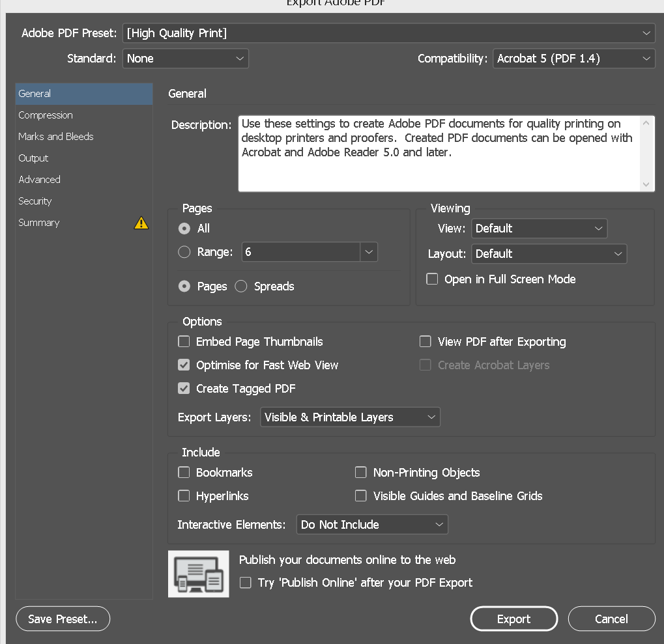Select the Spreads radio button
Screen dimensions: 664x644
point(240,286)
